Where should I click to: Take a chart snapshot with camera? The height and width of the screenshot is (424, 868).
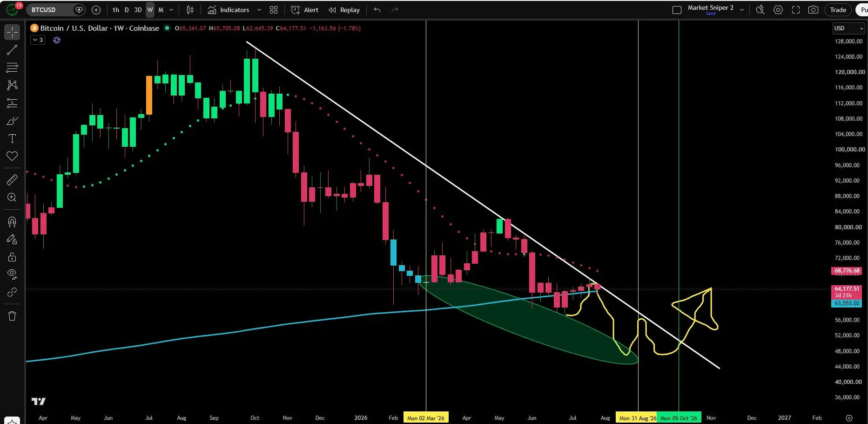pos(813,10)
